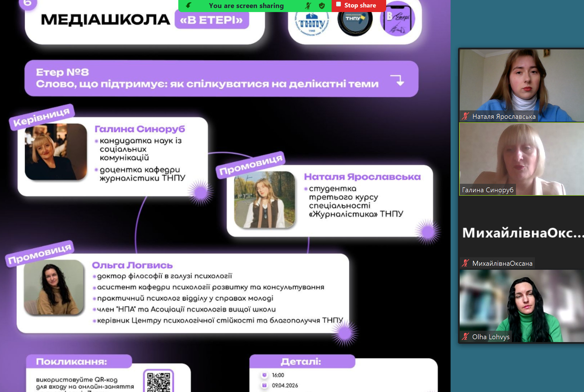The height and width of the screenshot is (392, 584).
Task: Toggle the muted mic on Olha Lohvys's tile
Action: [466, 337]
